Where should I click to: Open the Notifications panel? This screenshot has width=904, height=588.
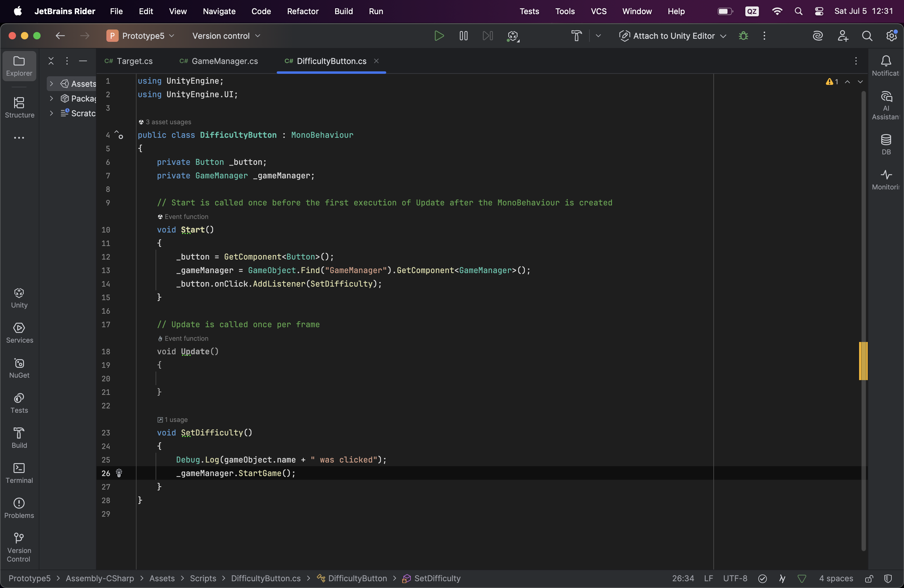886,66
